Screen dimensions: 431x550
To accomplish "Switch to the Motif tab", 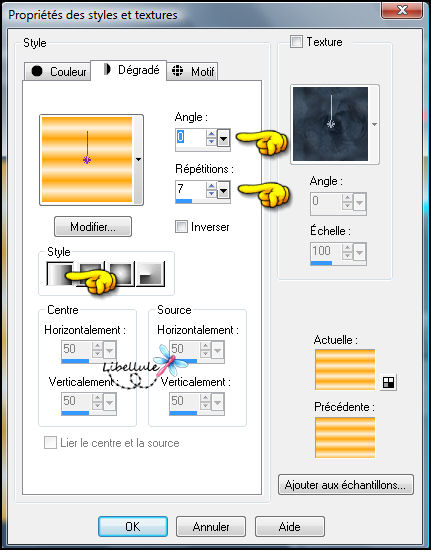I will pos(193,72).
